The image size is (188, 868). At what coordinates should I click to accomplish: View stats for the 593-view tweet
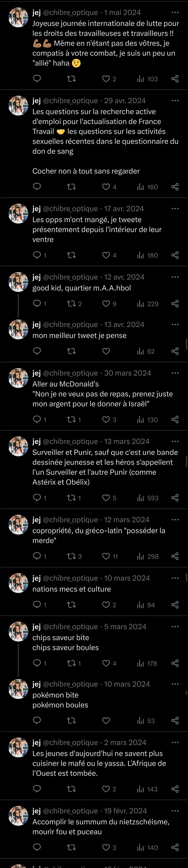[x=148, y=498]
